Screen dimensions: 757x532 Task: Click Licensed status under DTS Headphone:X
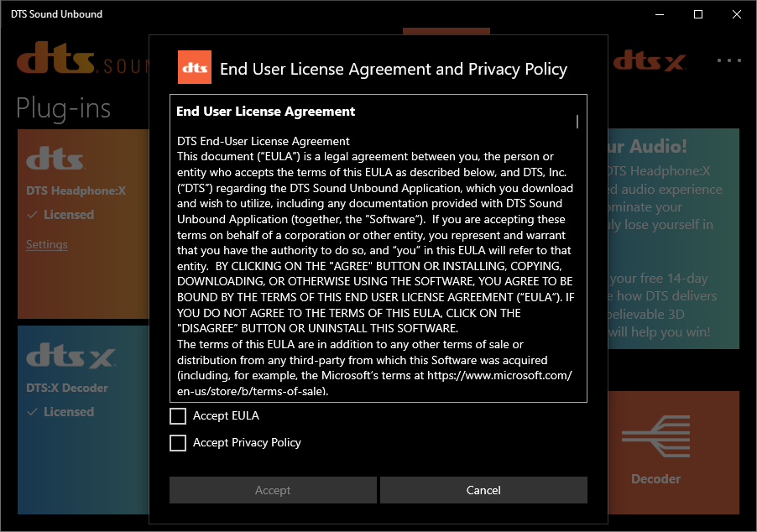click(x=60, y=214)
